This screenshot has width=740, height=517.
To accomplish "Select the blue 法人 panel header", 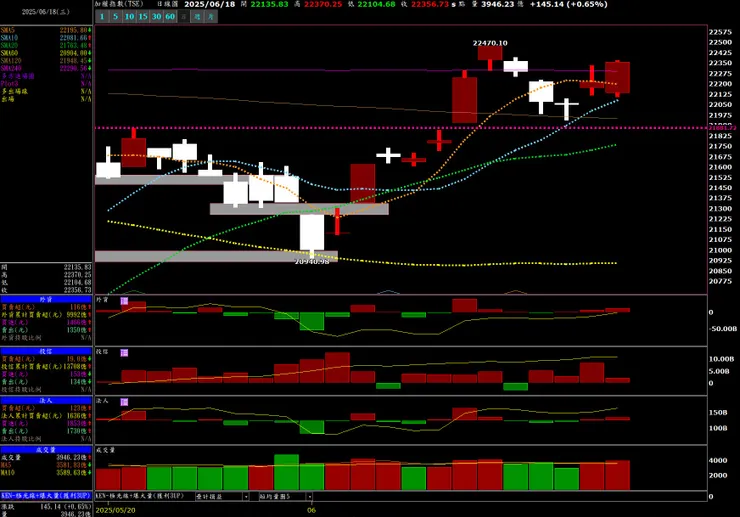I will pyautogui.click(x=46, y=400).
